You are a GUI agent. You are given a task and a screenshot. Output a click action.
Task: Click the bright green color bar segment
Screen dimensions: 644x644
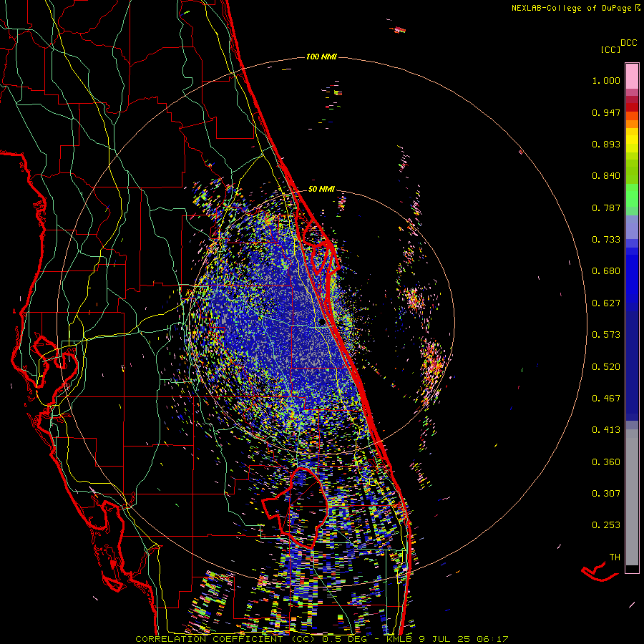pos(632,195)
